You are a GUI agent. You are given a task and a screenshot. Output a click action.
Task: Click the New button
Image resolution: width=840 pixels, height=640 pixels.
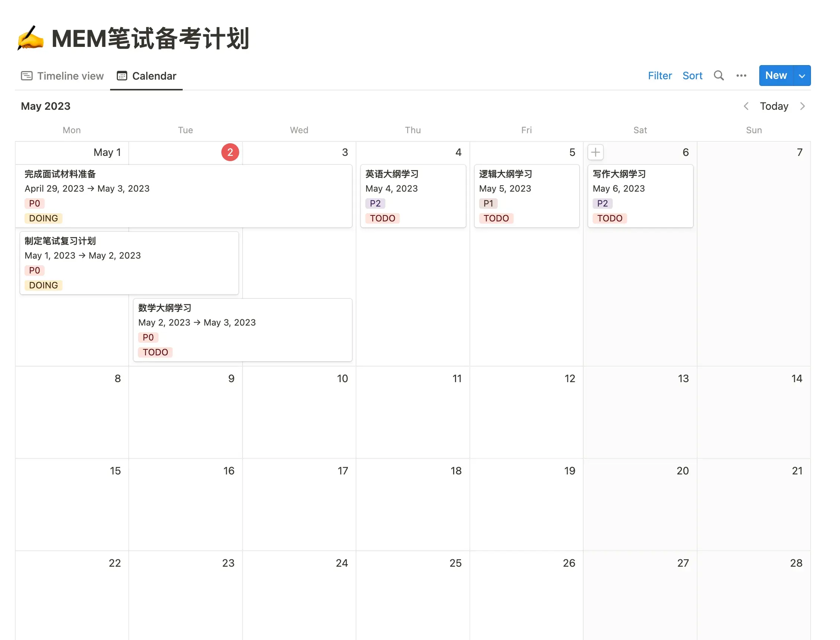[776, 76]
